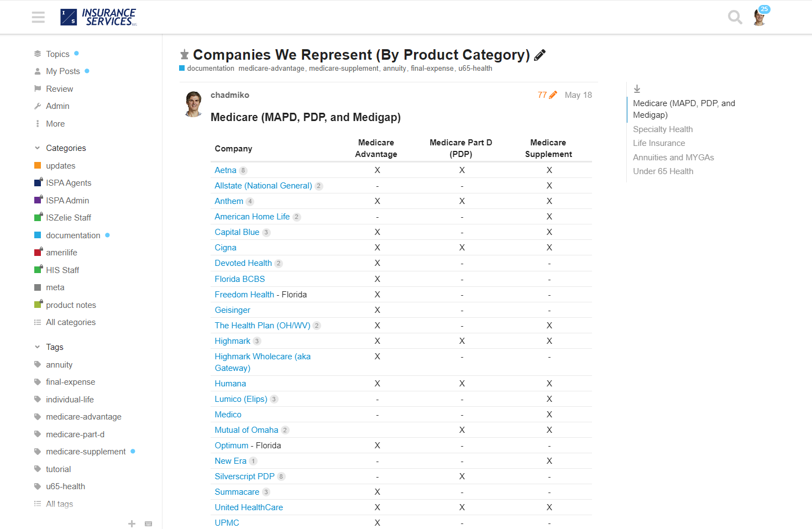
Task: Collapse the Tags sidebar section
Action: (x=37, y=347)
